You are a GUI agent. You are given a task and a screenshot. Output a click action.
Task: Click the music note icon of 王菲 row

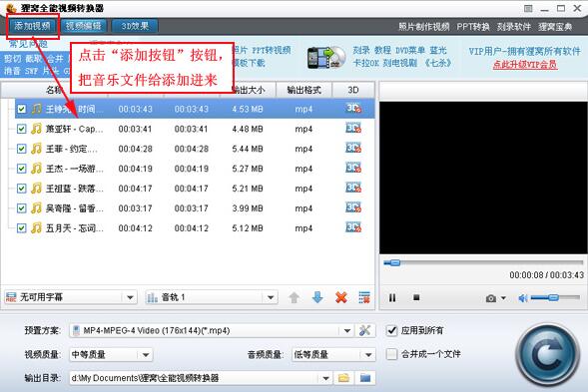(36, 149)
